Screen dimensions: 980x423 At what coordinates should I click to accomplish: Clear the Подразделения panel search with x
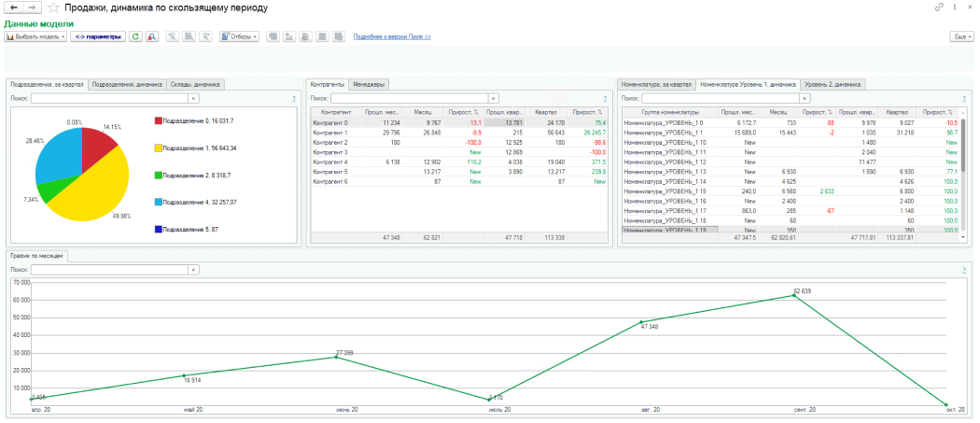193,97
